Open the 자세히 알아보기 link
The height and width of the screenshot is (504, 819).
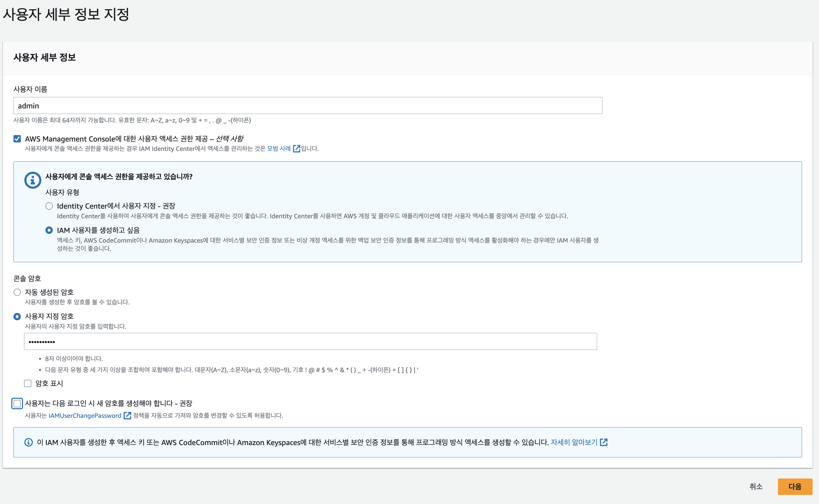pyautogui.click(x=574, y=442)
